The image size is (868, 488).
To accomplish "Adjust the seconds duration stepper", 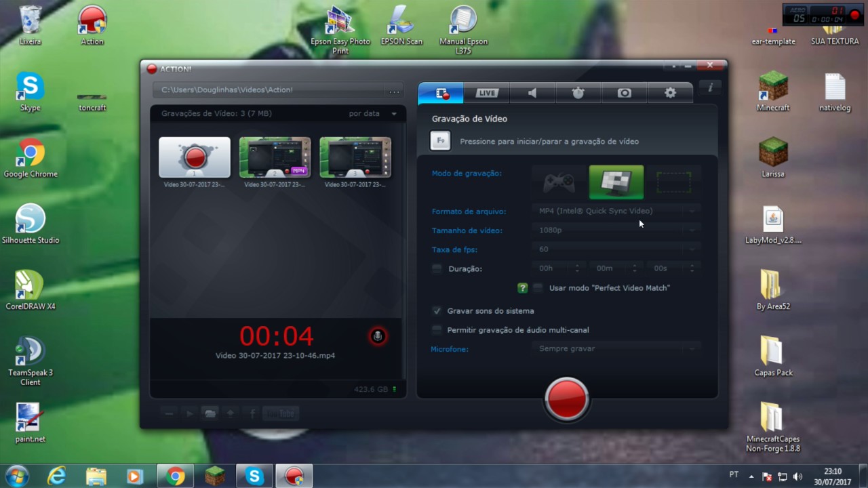I will point(692,268).
